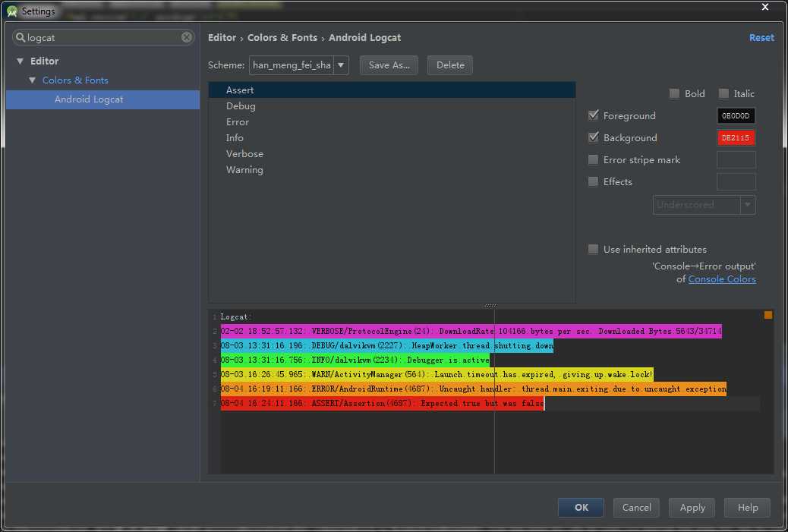Select the Warning log level
This screenshot has width=788, height=532.
point(244,170)
